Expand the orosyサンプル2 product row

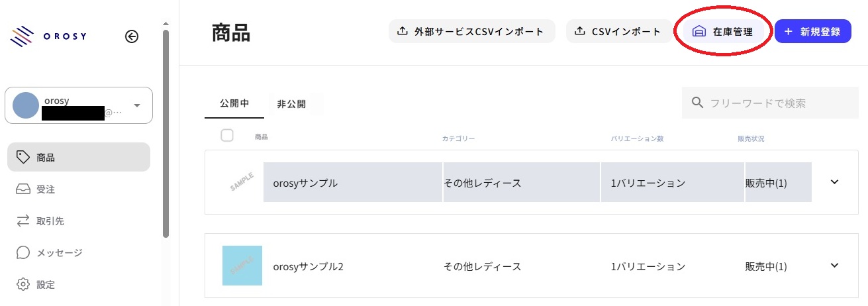(834, 265)
